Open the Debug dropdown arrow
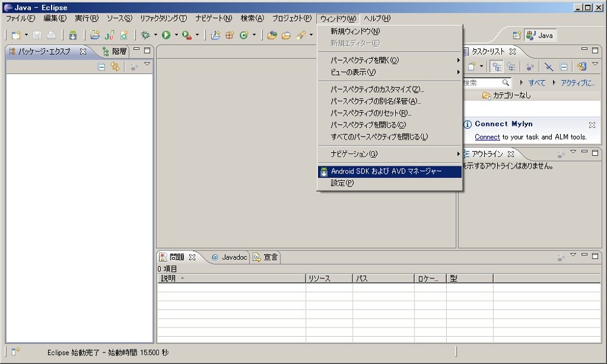Viewport: 607px width, 364px height. (x=155, y=35)
